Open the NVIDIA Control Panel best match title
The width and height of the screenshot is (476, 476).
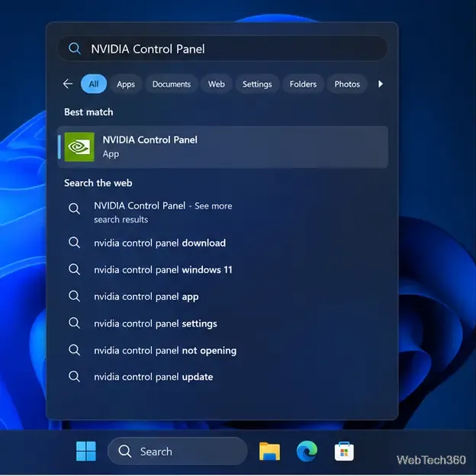150,140
